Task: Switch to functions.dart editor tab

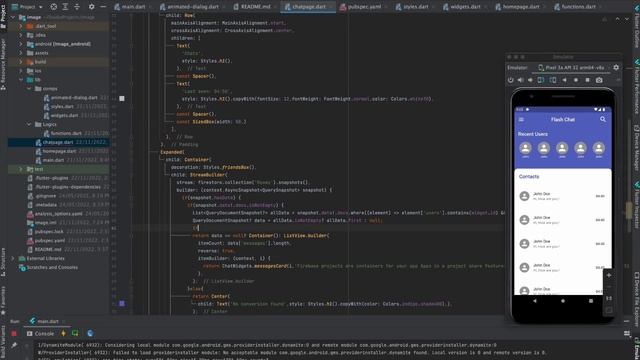Action: coord(579,7)
